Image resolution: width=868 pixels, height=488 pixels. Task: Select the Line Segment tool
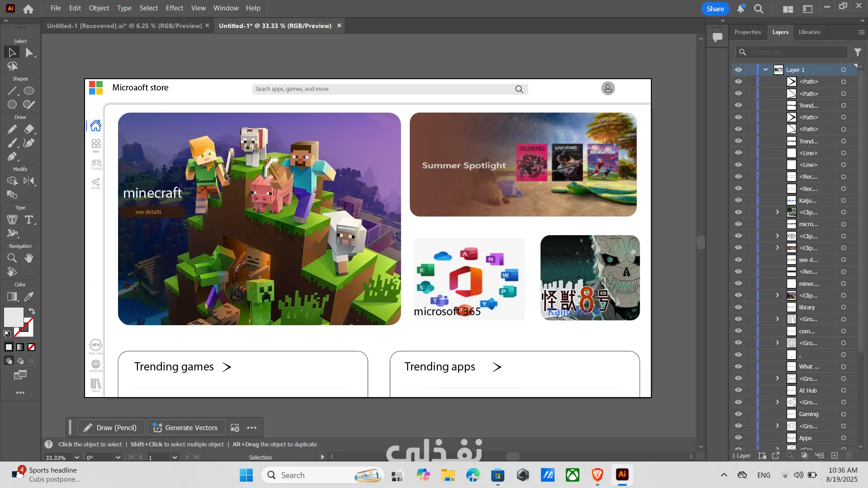coord(12,91)
